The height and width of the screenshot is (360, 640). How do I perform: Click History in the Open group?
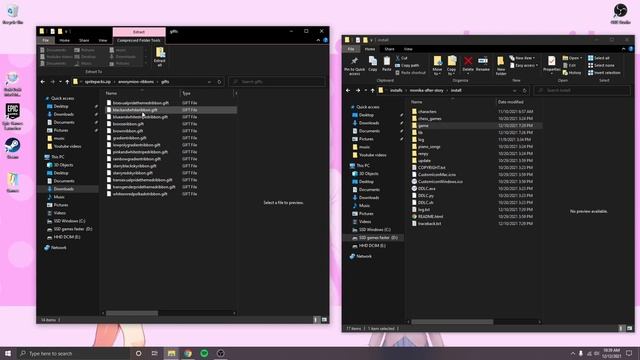pos(572,73)
